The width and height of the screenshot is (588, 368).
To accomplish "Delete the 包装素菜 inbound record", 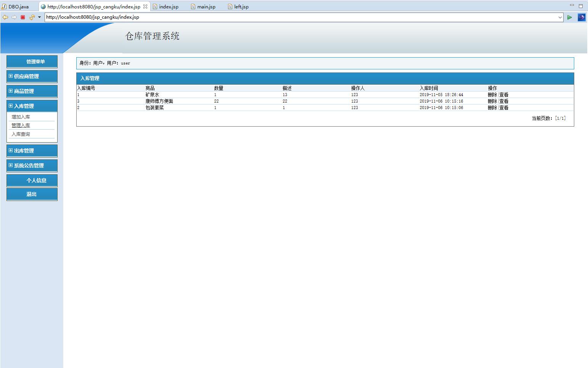I will (x=492, y=108).
